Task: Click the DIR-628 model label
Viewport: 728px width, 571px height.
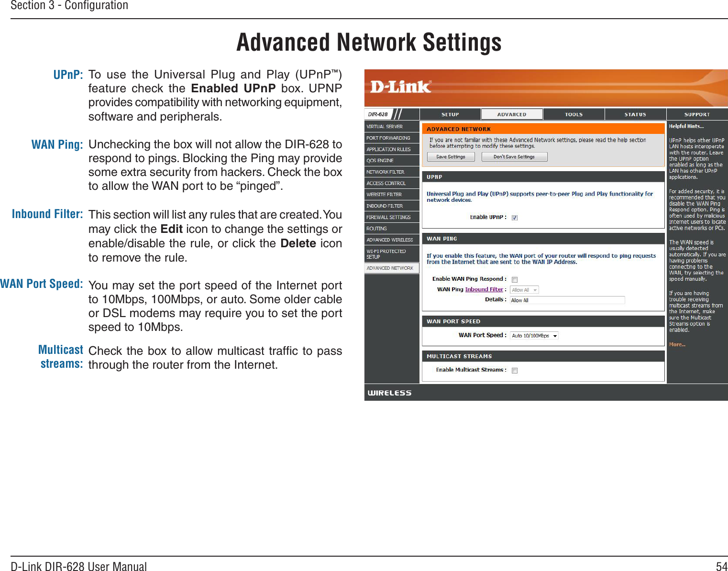Action: [378, 114]
